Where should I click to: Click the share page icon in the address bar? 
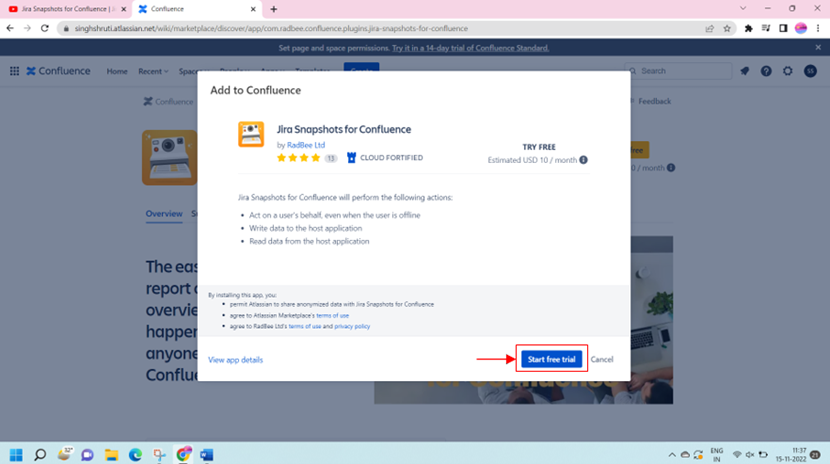point(709,29)
